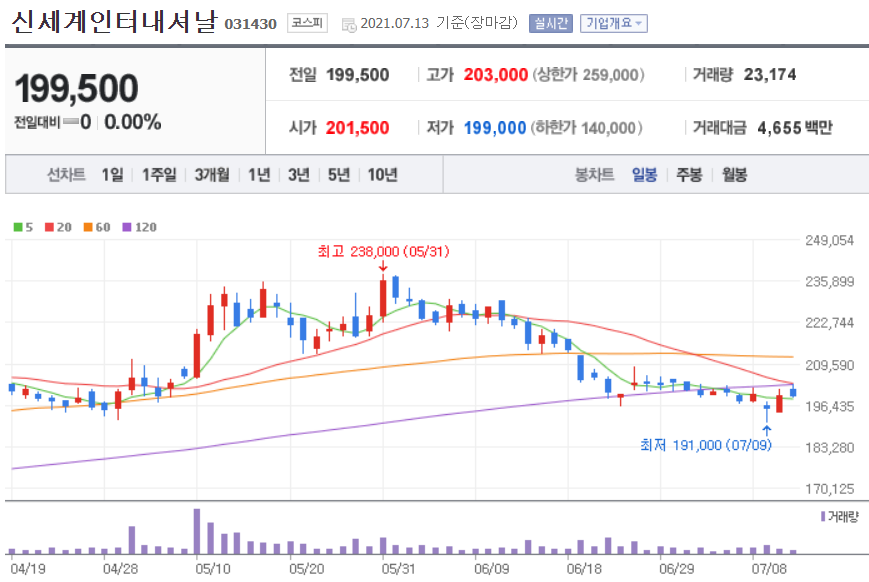Click the 06/18 date axis label
The width and height of the screenshot is (869, 582).
pos(584,569)
